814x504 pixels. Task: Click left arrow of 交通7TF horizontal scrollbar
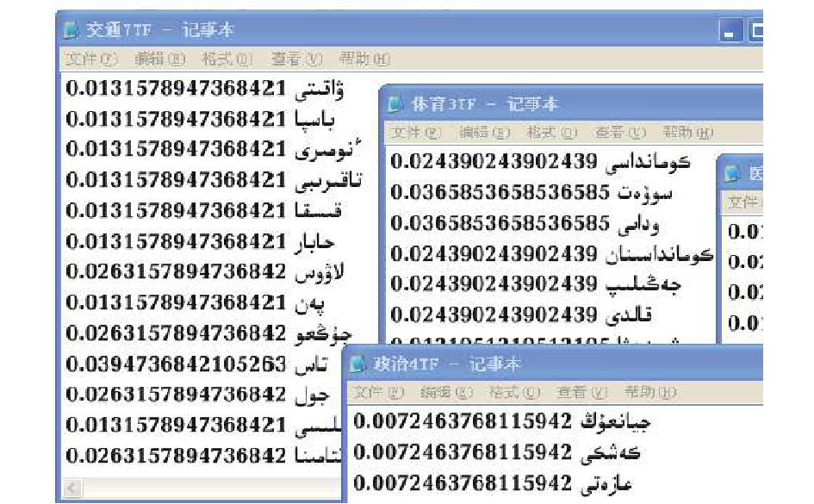[x=71, y=489]
